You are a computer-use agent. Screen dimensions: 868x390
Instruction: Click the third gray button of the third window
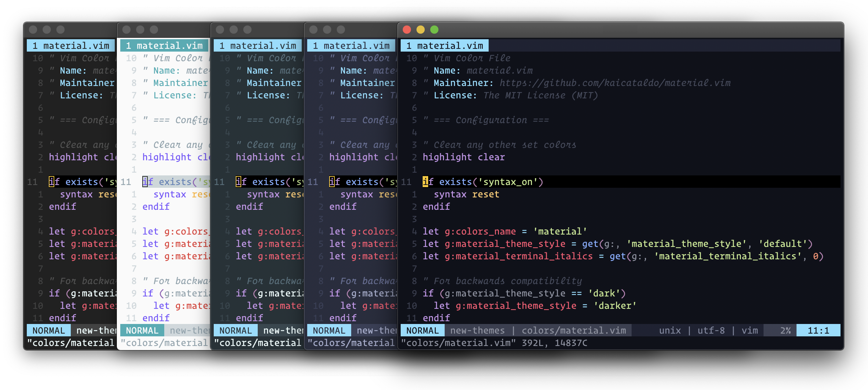click(247, 30)
